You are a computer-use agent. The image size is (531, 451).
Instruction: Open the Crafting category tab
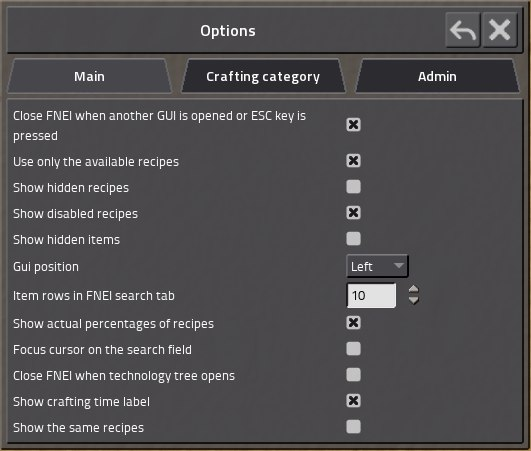coord(263,76)
